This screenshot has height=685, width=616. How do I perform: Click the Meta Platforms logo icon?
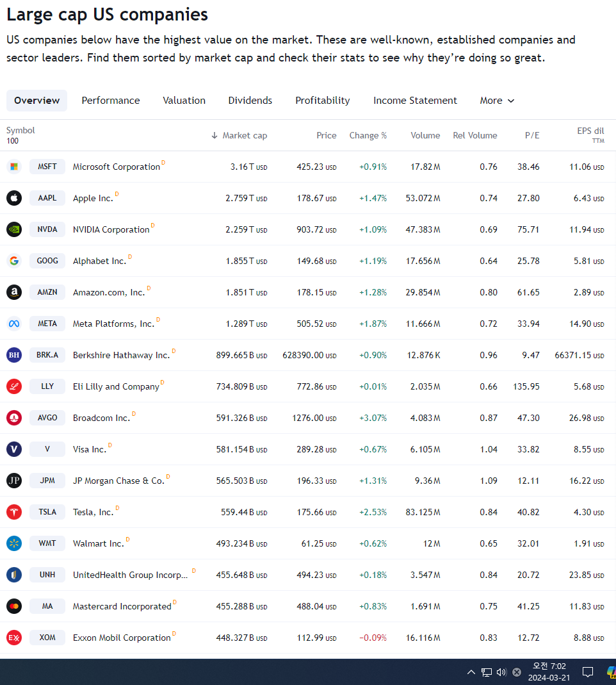(14, 324)
